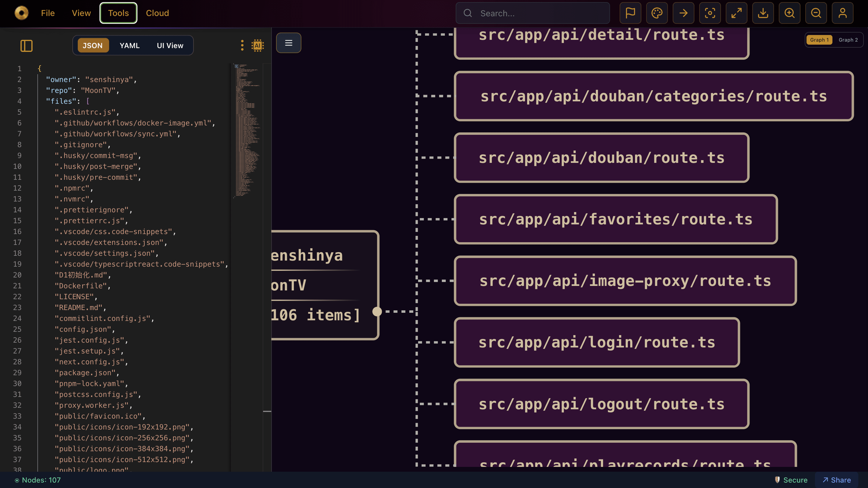This screenshot has width=868, height=488.
Task: Toggle the sidebar panel icon
Action: point(26,46)
